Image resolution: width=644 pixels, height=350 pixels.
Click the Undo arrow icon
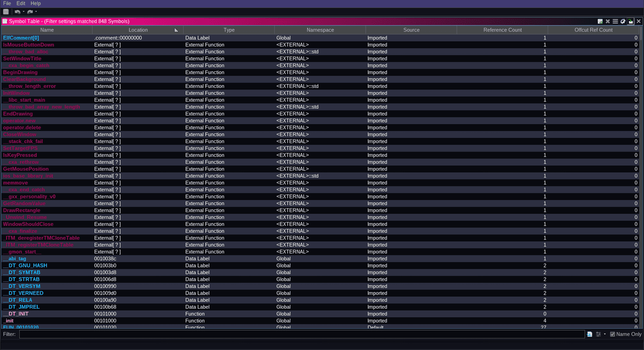pos(18,12)
